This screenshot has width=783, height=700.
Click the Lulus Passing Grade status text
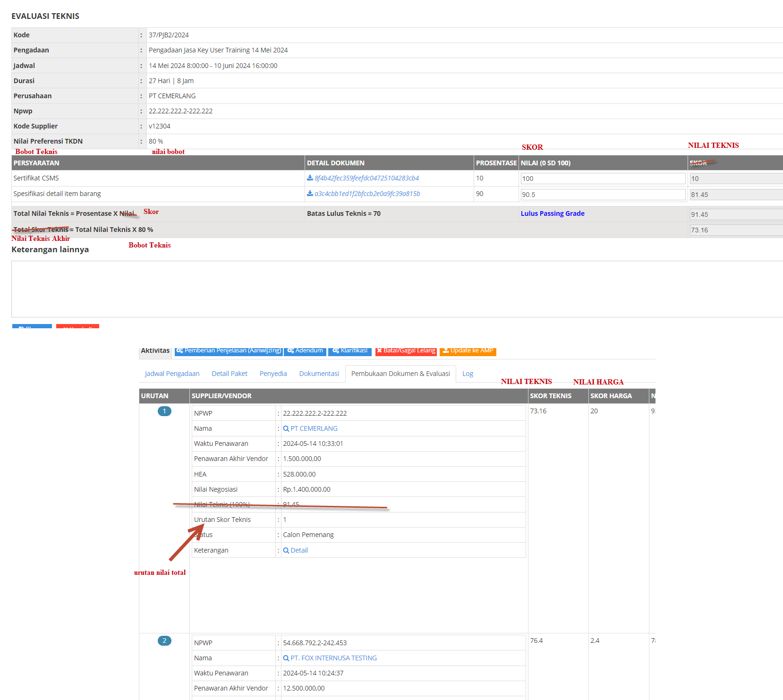pos(553,213)
